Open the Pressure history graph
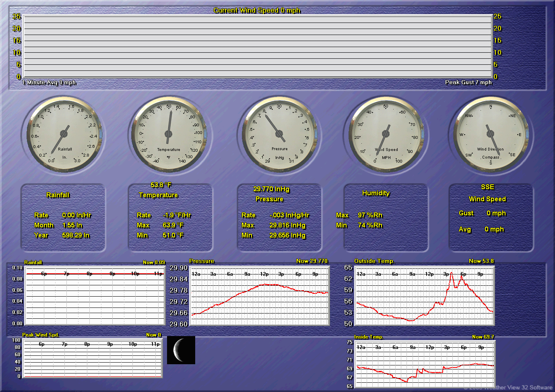The height and width of the screenshot is (392, 555). 260,296
